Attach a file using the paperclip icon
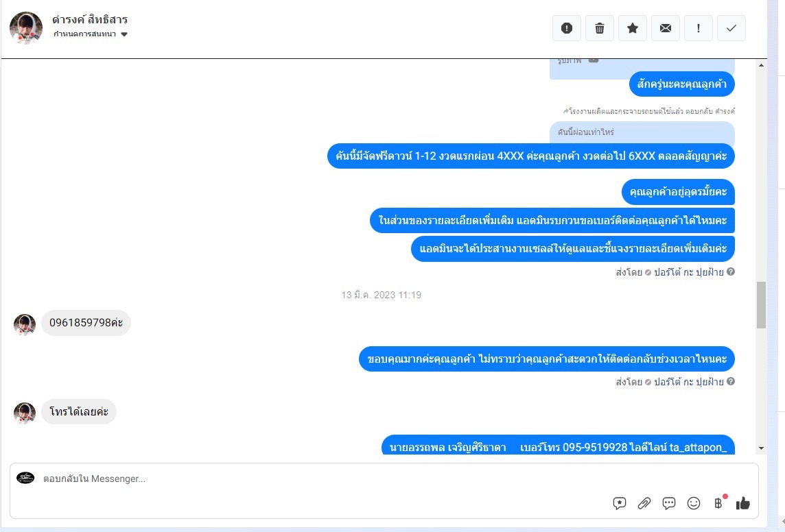The width and height of the screenshot is (785, 532). [644, 503]
